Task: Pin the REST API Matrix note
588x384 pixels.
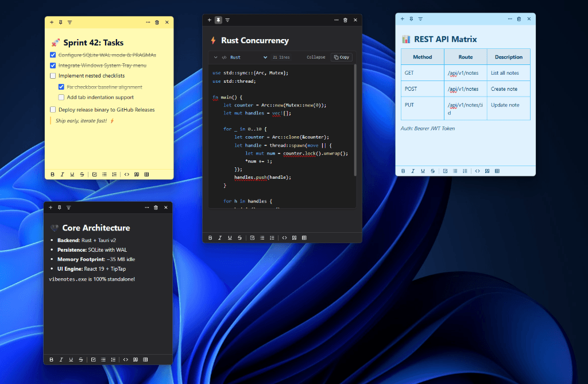Action: (x=411, y=19)
